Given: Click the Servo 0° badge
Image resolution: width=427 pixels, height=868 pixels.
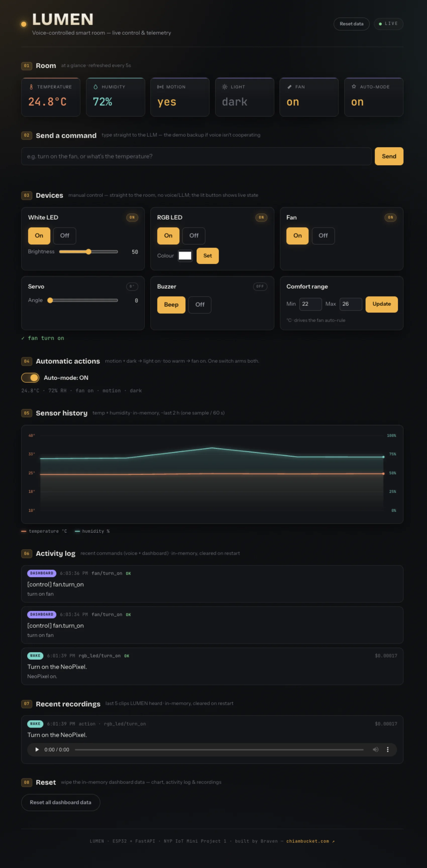Looking at the screenshot, I should coord(132,287).
